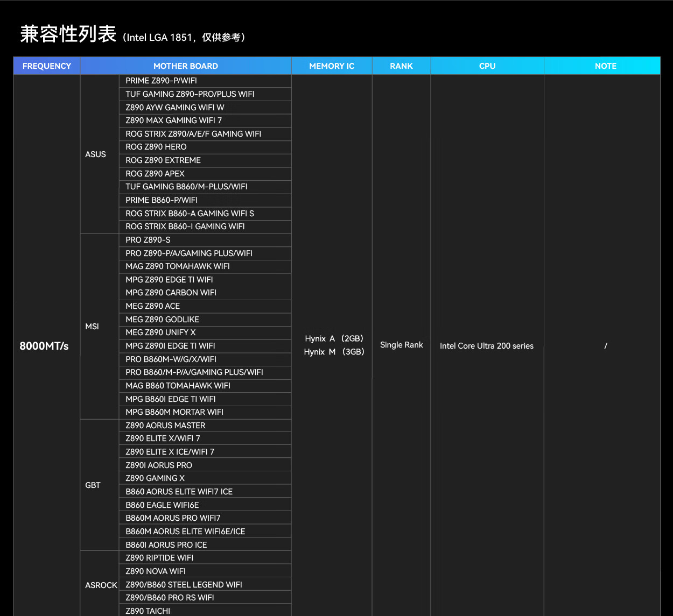The width and height of the screenshot is (673, 616).
Task: Click the MOTHER BOARD column header
Action: pyautogui.click(x=186, y=66)
